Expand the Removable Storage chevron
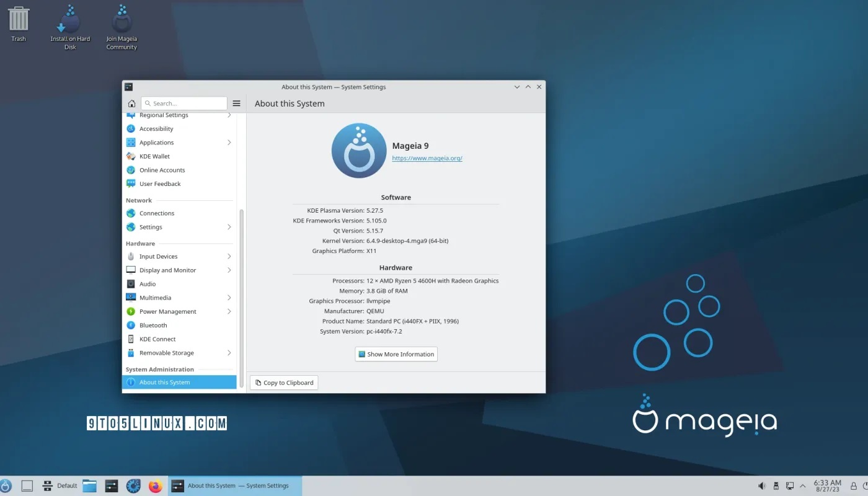The height and width of the screenshot is (496, 868). tap(229, 353)
